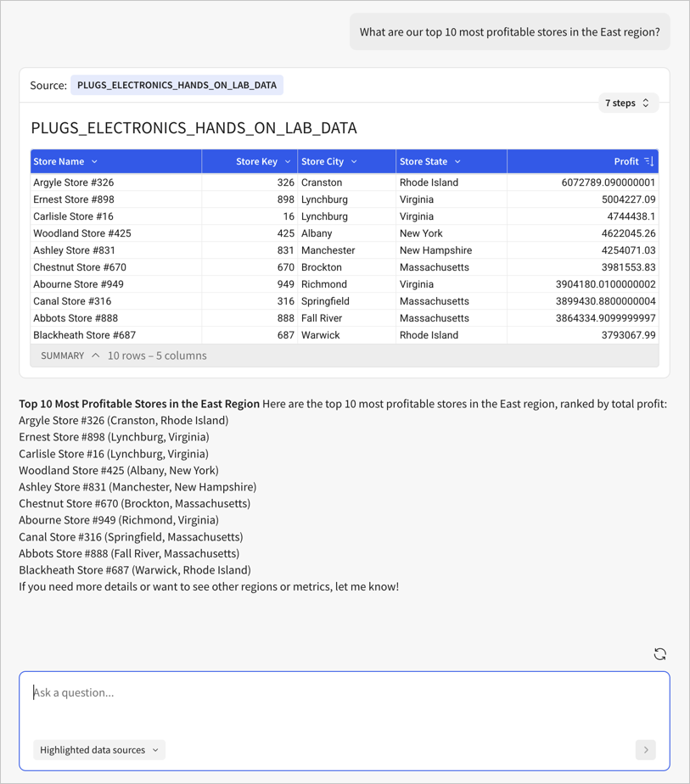Image resolution: width=690 pixels, height=784 pixels.
Task: Expand the 7 steps panel
Action: (626, 102)
